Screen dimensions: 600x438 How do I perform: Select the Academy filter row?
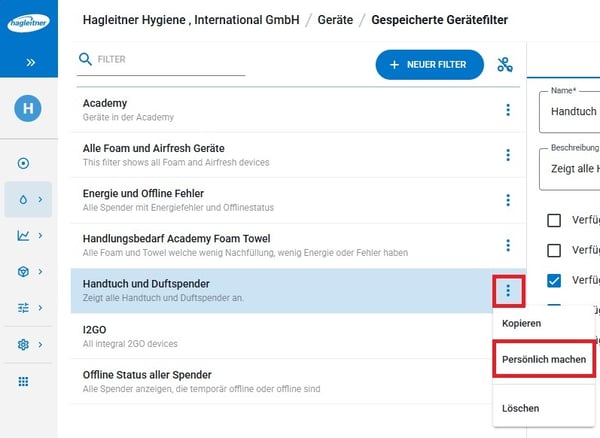pos(298,110)
